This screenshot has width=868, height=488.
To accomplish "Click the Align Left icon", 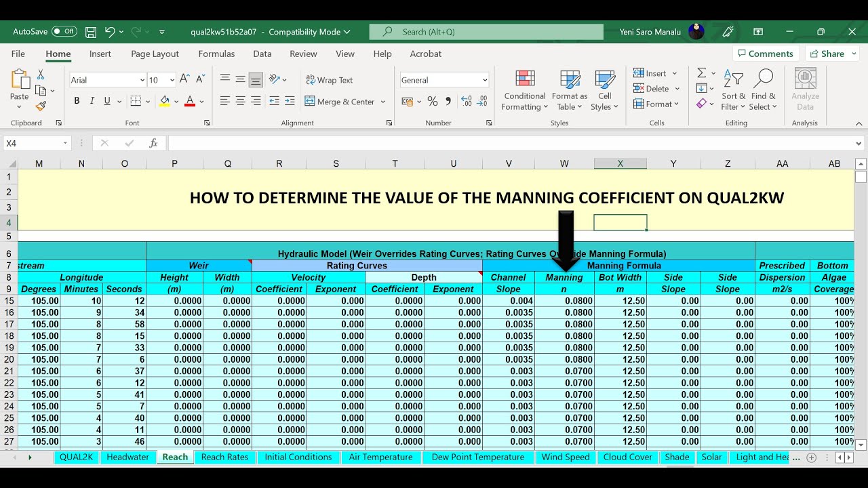I will click(x=225, y=101).
